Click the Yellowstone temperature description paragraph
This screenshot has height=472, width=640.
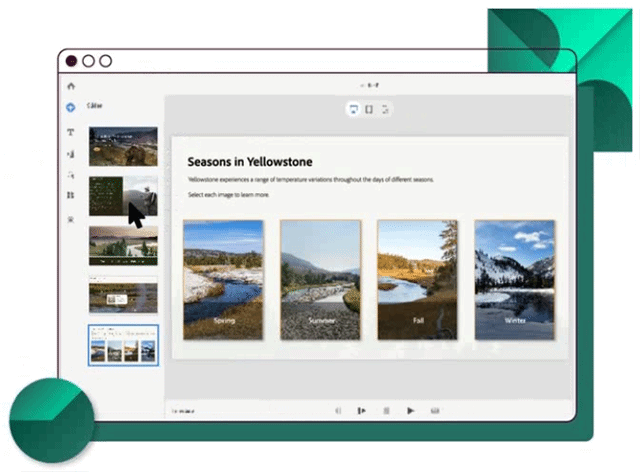point(311,179)
